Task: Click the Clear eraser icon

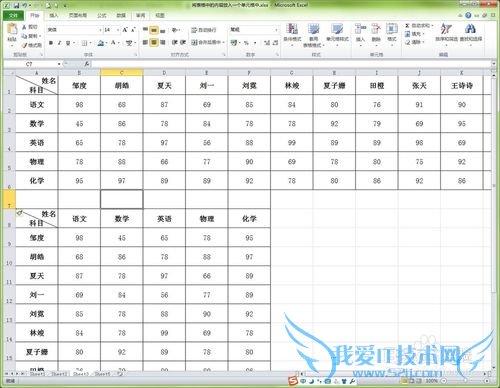Action: tap(407, 42)
